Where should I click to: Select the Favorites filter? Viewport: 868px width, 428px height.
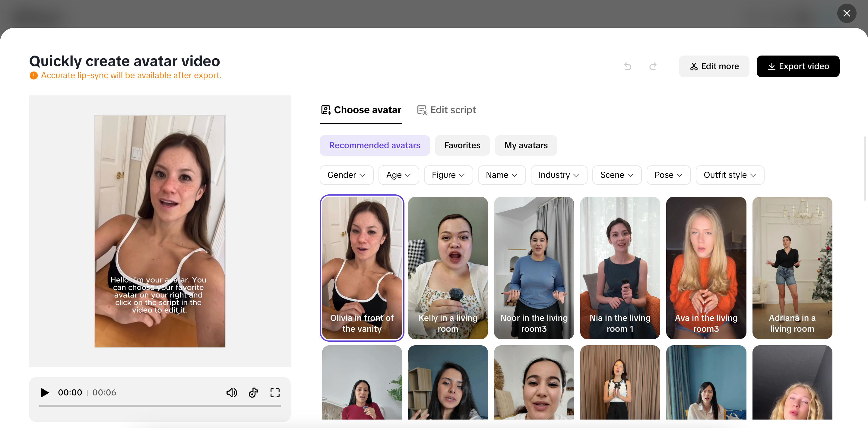click(462, 145)
